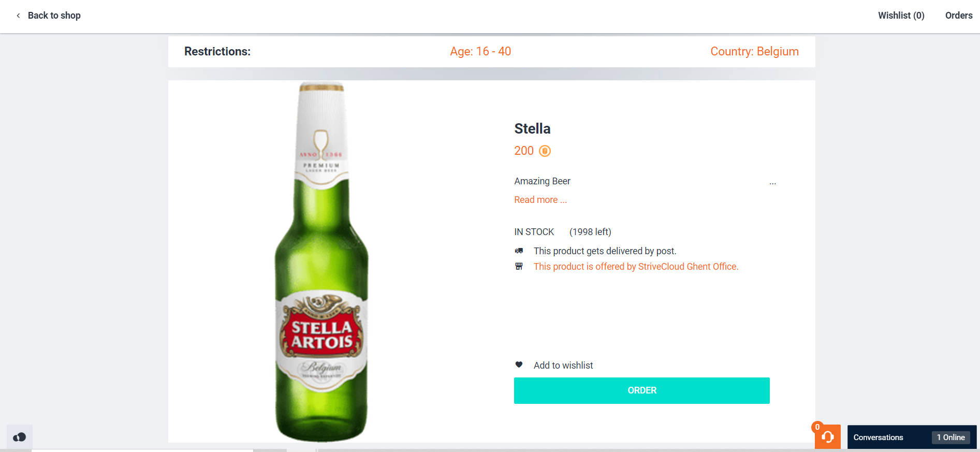Screen dimensions: 980x452
Task: Toggle the heart wishlist icon
Action: pyautogui.click(x=519, y=364)
